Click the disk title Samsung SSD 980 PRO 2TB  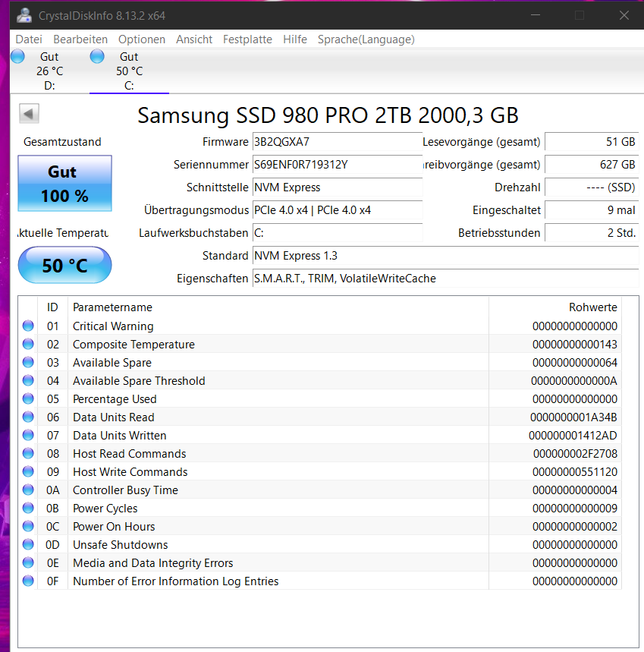328,115
